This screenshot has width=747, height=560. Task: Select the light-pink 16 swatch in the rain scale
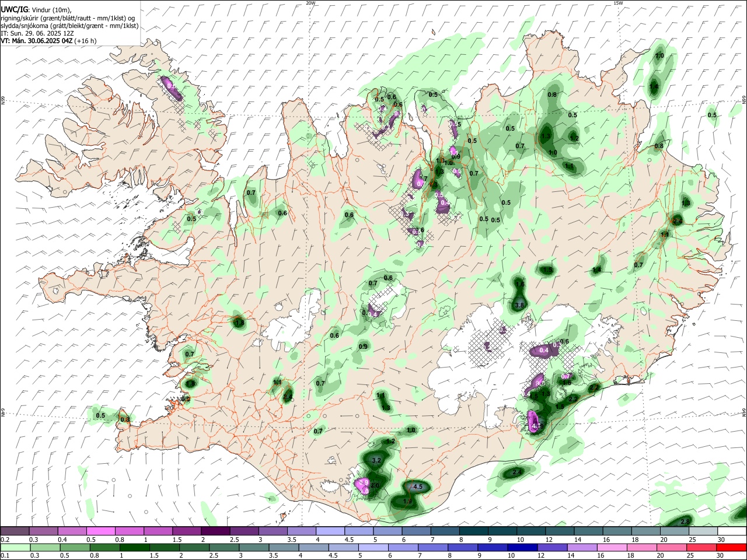tap(612, 547)
